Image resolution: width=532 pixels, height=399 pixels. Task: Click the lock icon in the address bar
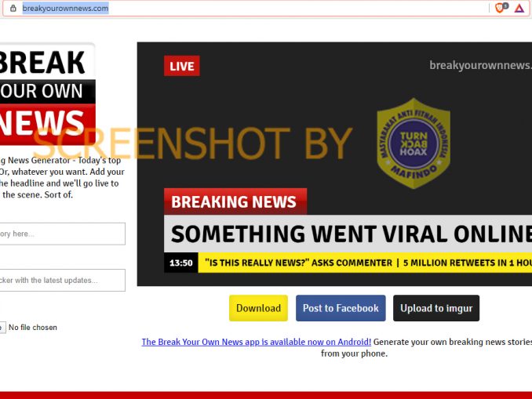click(13, 8)
